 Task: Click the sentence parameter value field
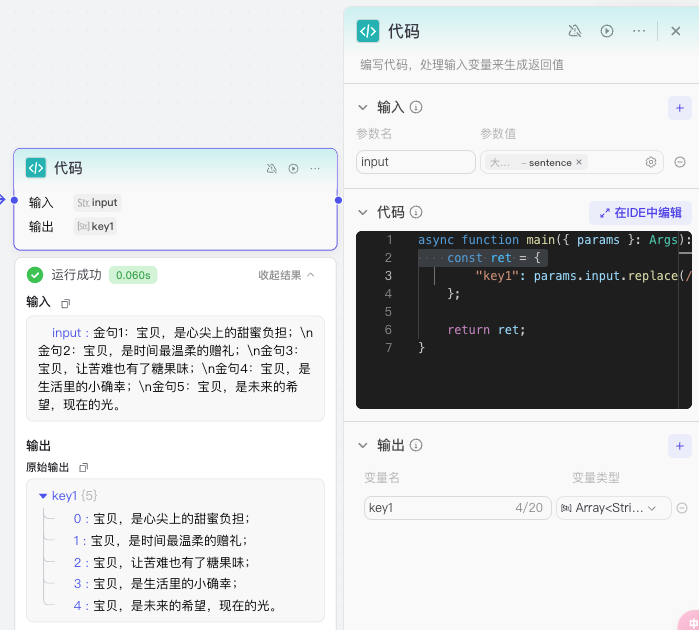coord(572,162)
